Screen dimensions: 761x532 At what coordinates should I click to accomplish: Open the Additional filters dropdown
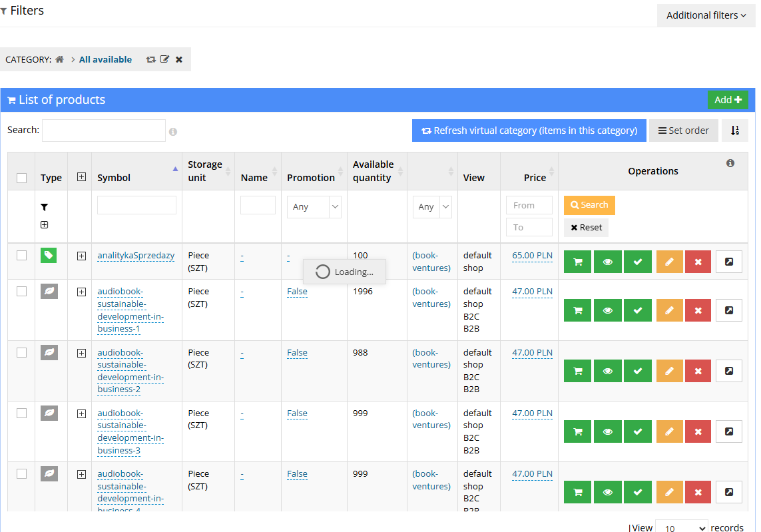pyautogui.click(x=706, y=15)
